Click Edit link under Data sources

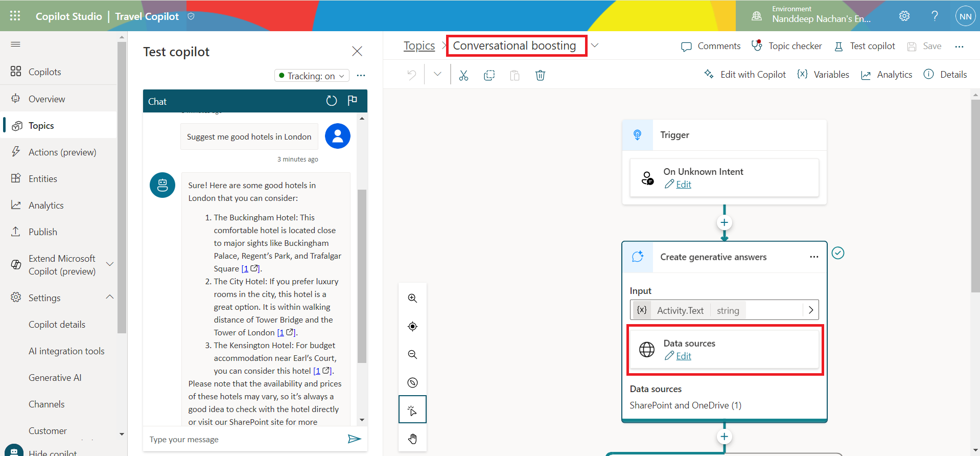pos(683,356)
